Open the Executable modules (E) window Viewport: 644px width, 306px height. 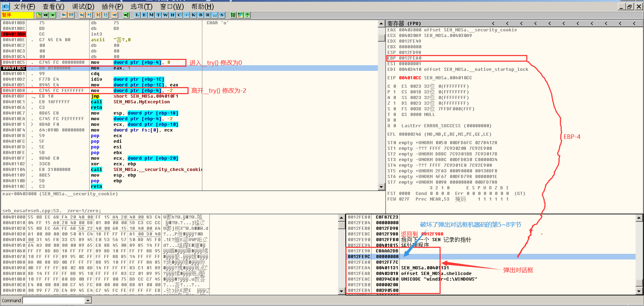(145, 15)
